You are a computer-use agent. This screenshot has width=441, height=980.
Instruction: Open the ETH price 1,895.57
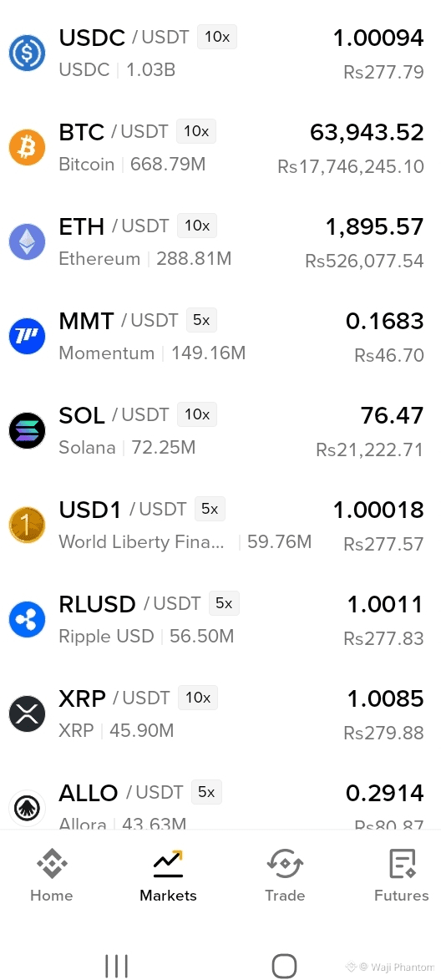pyautogui.click(x=374, y=227)
